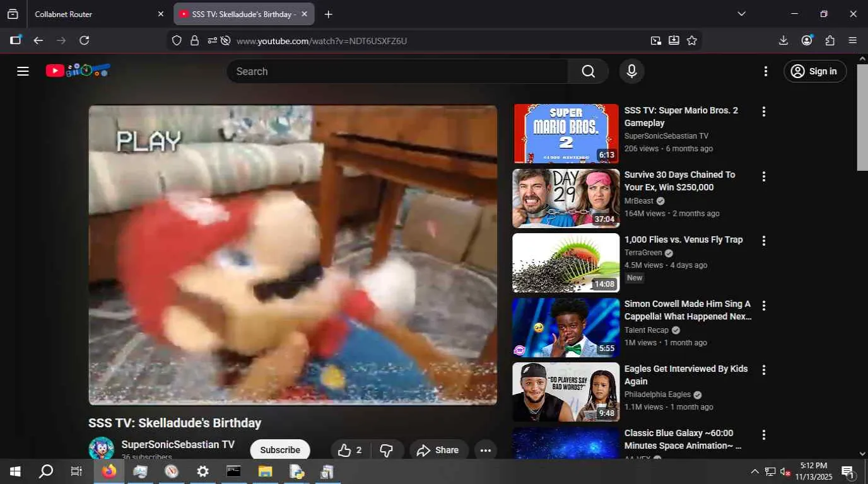Close the SSS TV YouTube tab
The image size is (868, 484).
(x=304, y=14)
